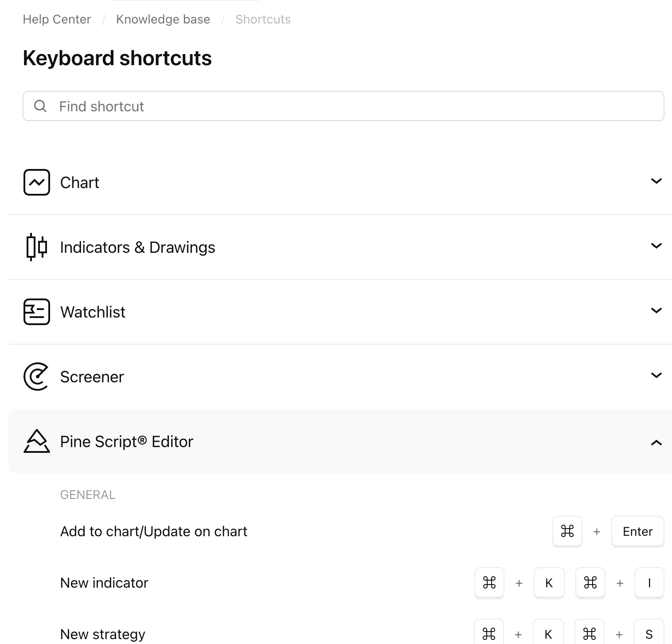Screen dimensions: 672x644
Task: Expand the Watchlist section chevron
Action: [x=656, y=310]
